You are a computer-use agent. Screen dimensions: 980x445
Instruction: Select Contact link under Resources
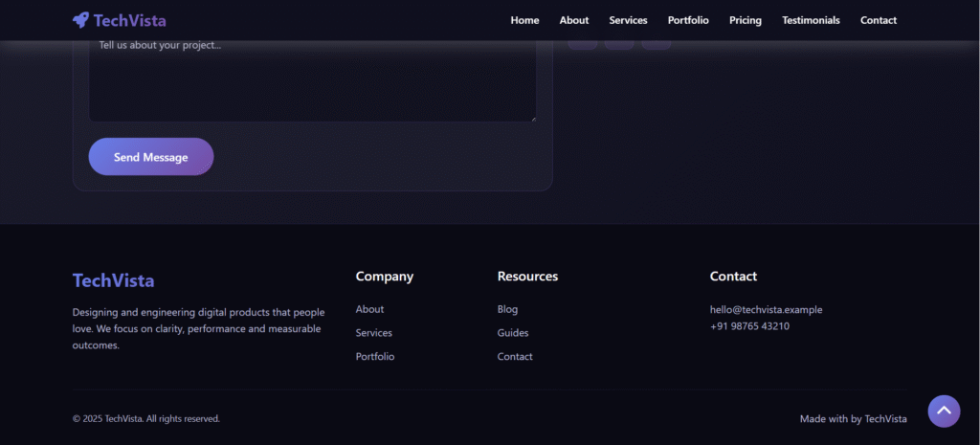point(515,357)
